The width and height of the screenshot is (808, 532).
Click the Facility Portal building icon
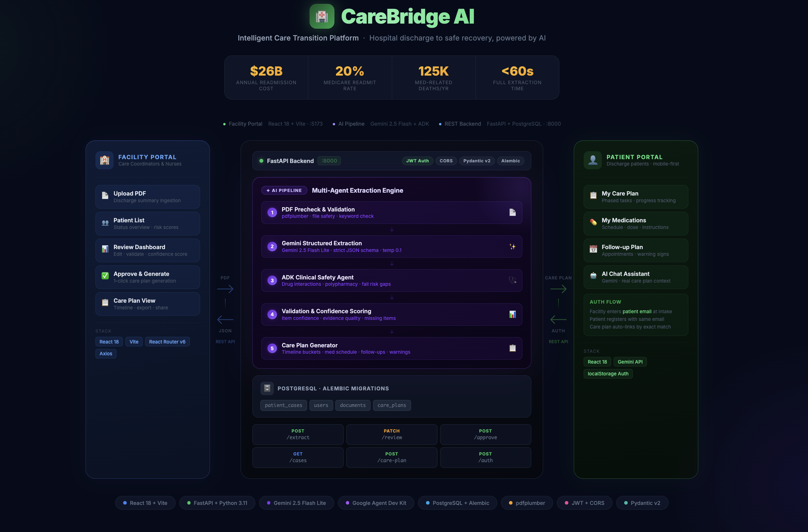(105, 160)
